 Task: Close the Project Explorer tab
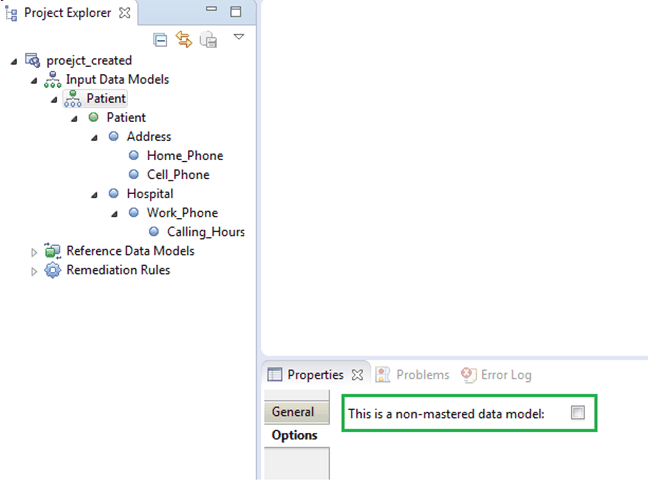click(124, 13)
